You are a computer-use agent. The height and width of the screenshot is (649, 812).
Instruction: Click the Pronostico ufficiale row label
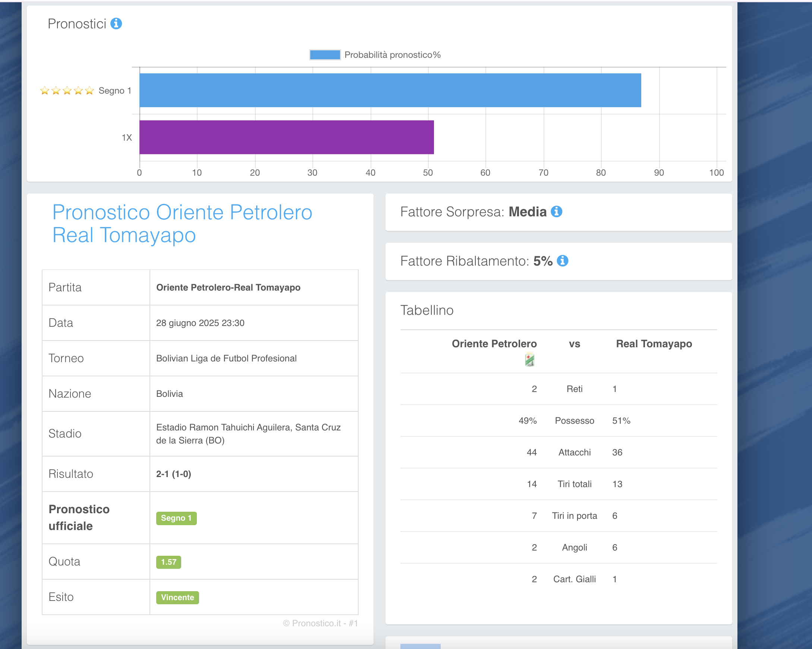coord(79,517)
